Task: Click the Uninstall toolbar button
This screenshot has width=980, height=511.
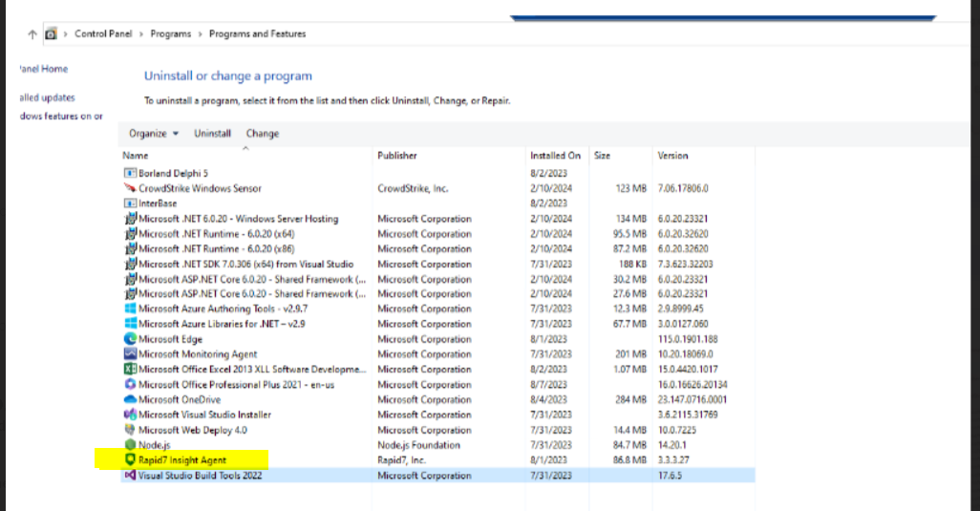Action: (x=212, y=133)
